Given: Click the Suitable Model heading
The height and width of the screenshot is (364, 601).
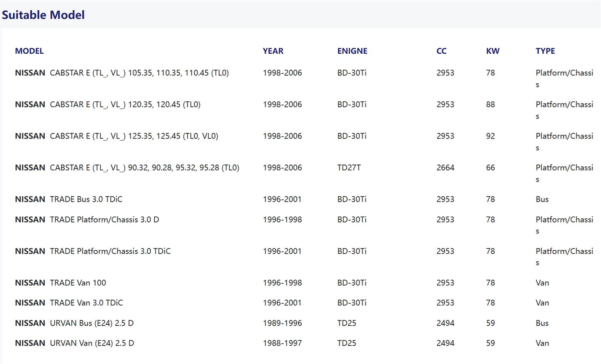Looking at the screenshot, I should click(43, 15).
